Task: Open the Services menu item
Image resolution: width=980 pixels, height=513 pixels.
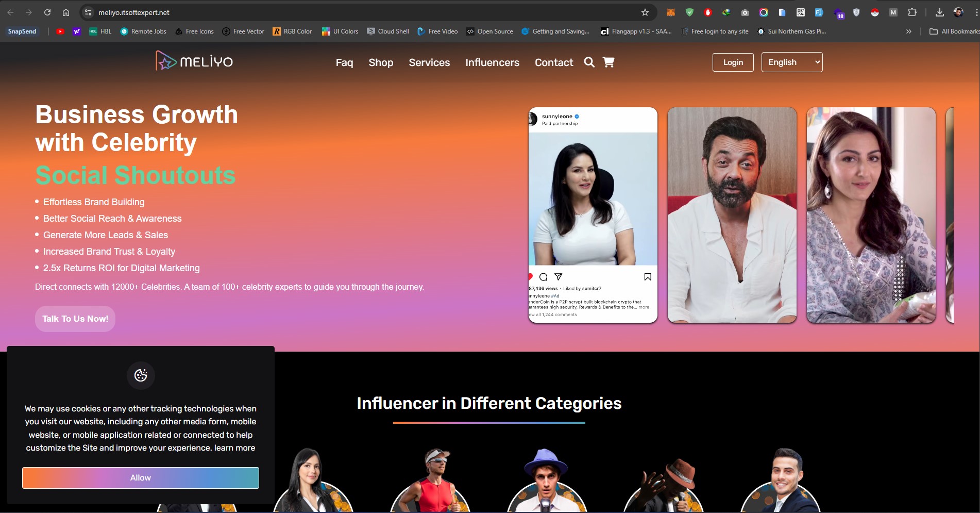Action: pyautogui.click(x=429, y=62)
